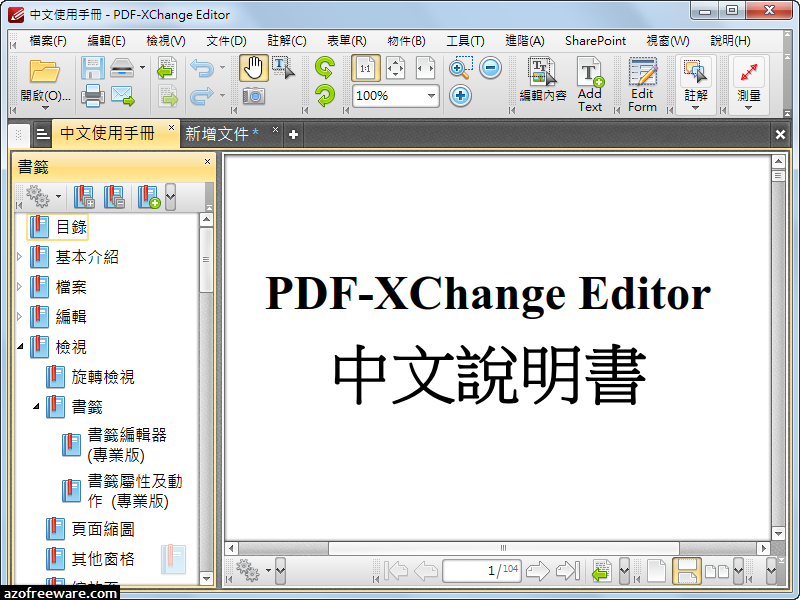Click the Zoom In plus icon

point(460,95)
